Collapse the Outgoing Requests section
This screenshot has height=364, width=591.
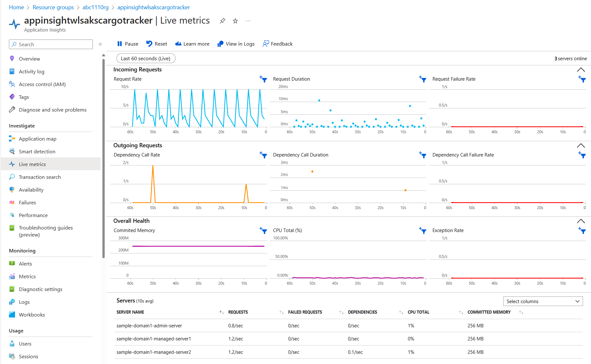pos(581,146)
